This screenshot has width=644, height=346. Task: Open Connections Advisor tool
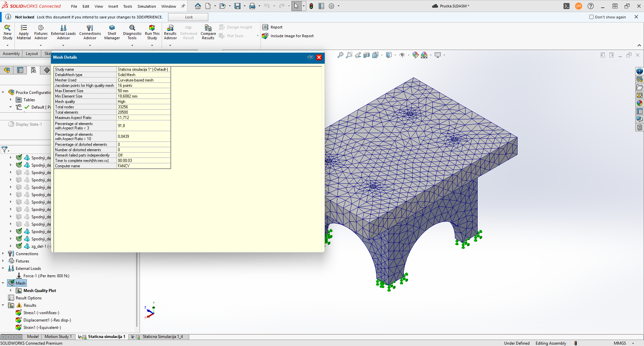(x=90, y=32)
